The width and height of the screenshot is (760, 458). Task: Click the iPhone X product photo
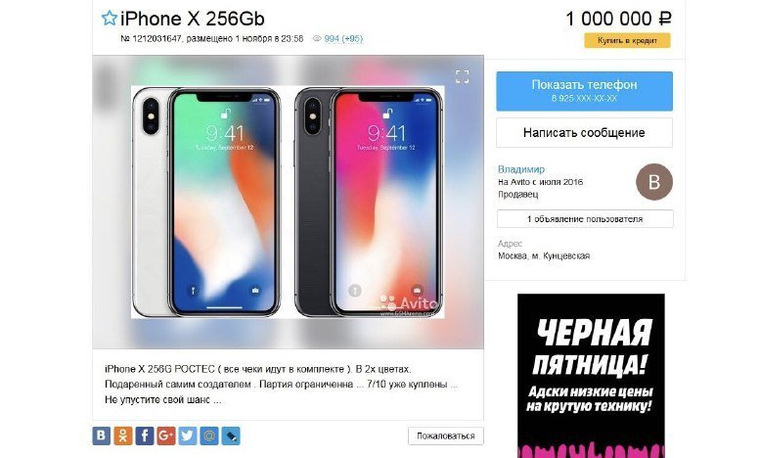[x=288, y=202]
